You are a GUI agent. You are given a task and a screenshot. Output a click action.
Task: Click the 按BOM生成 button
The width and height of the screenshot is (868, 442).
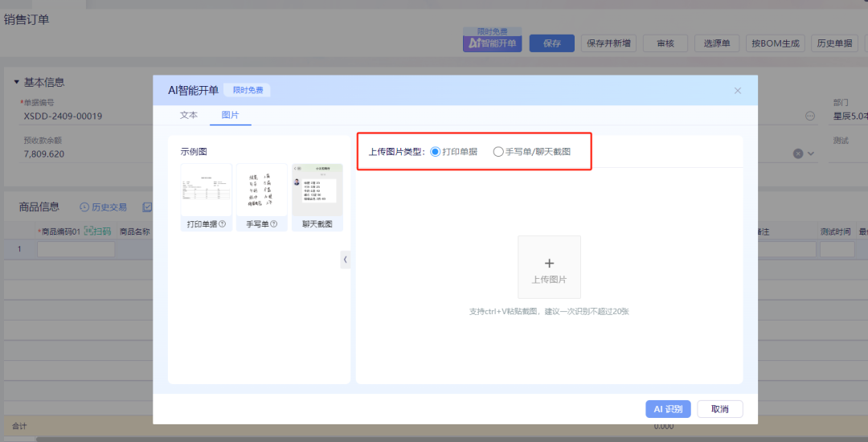click(775, 43)
